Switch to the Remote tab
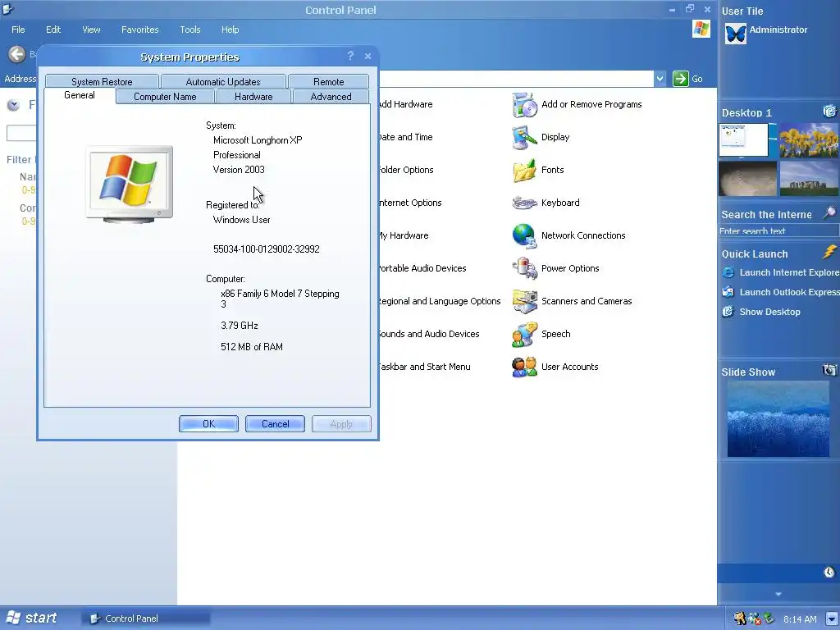The image size is (840, 630). 328,81
